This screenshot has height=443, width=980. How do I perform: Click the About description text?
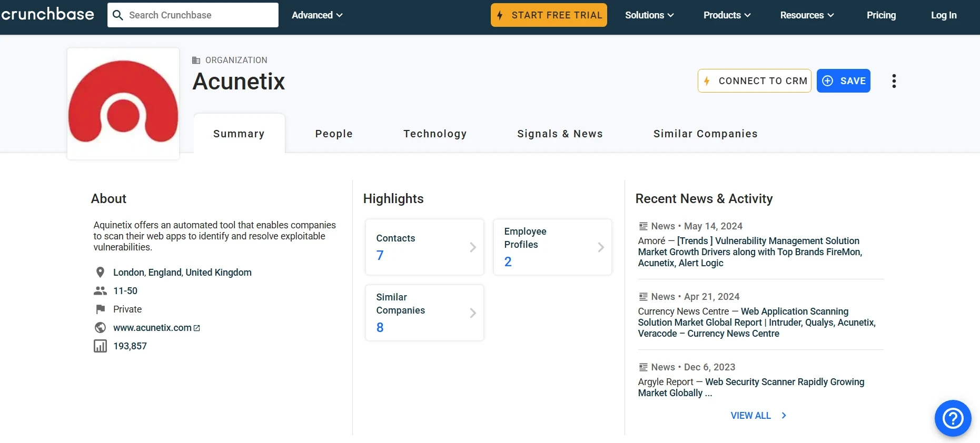click(215, 236)
